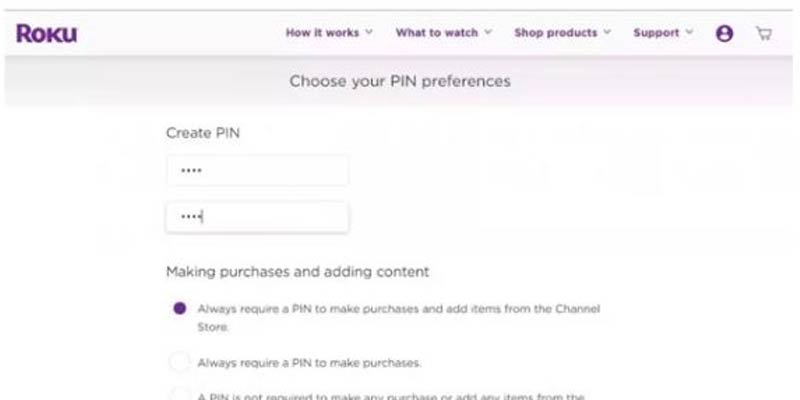800x400 pixels.
Task: Click the 'Create PIN' heading label
Action: point(203,133)
